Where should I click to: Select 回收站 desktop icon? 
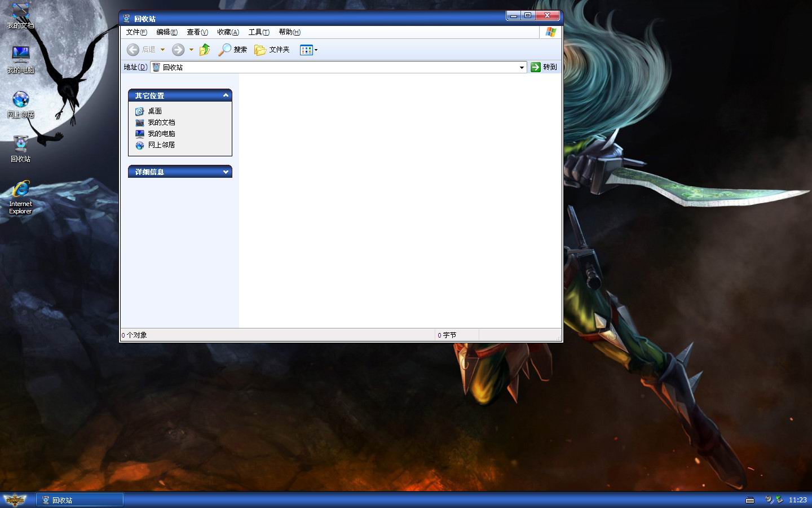(x=20, y=149)
